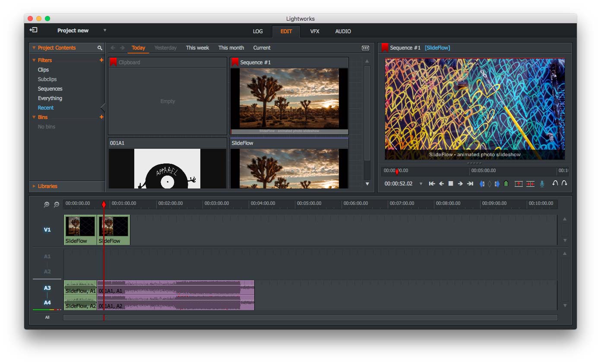Add a new bin with plus icon
601x364 pixels.
click(x=101, y=117)
